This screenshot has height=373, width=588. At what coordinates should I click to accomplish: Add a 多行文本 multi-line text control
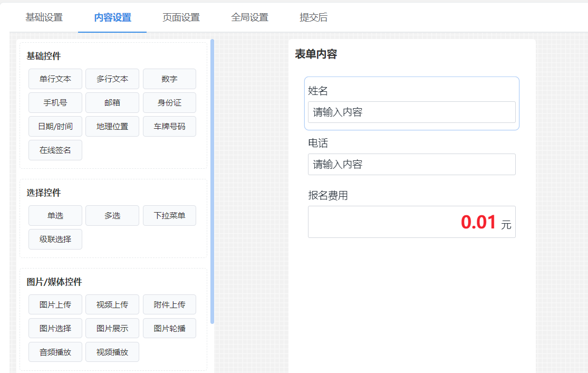112,79
